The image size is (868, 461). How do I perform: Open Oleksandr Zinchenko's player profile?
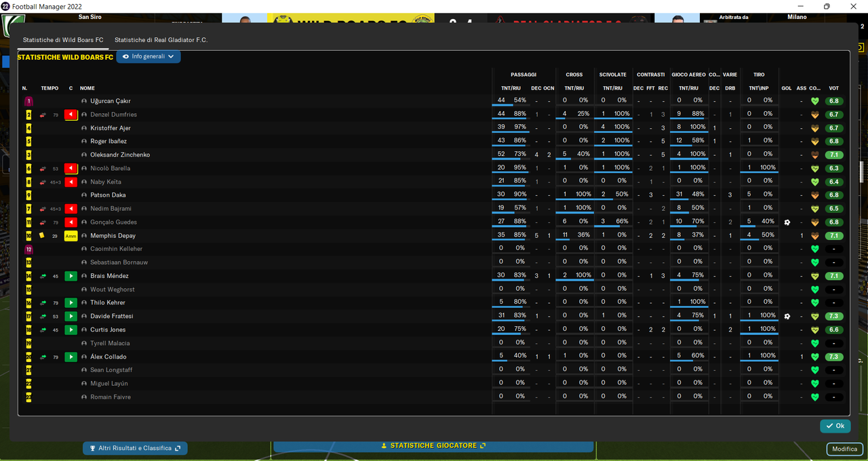(x=120, y=155)
